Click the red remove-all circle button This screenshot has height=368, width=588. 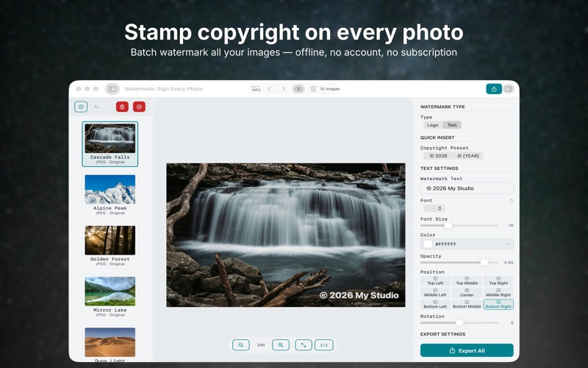pyautogui.click(x=139, y=107)
